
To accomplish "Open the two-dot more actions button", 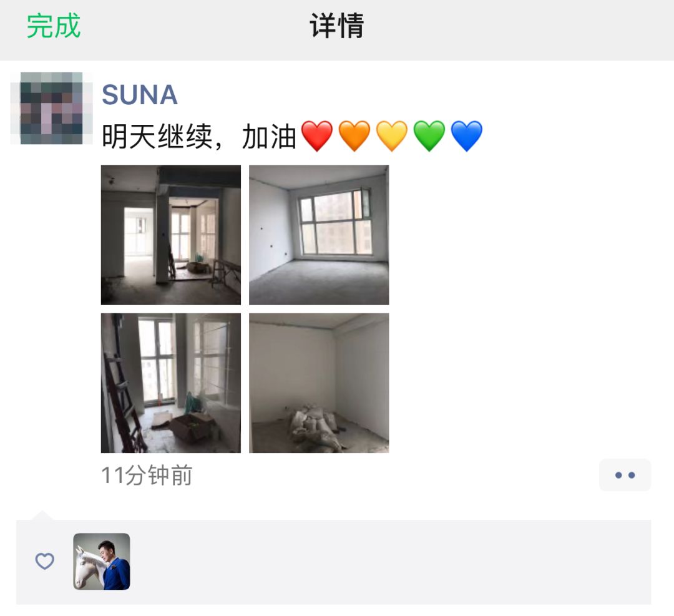I will [625, 475].
